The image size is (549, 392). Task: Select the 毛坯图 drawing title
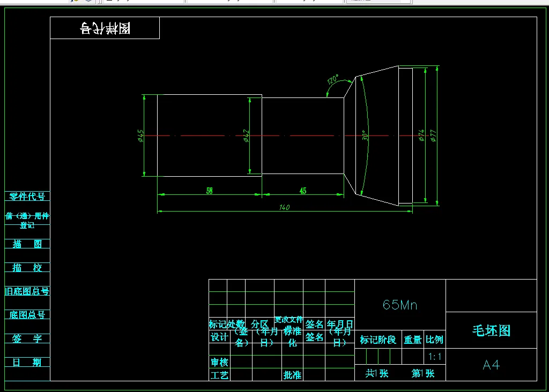491,330
